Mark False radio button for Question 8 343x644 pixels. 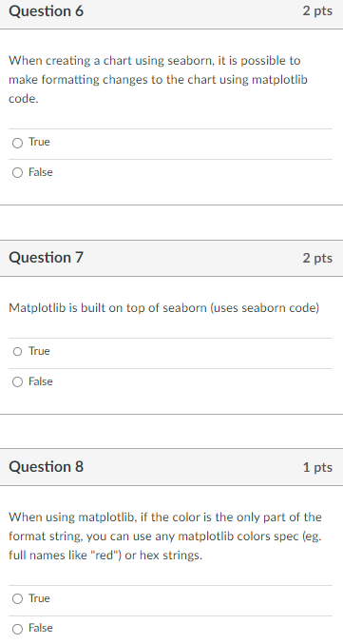17,629
